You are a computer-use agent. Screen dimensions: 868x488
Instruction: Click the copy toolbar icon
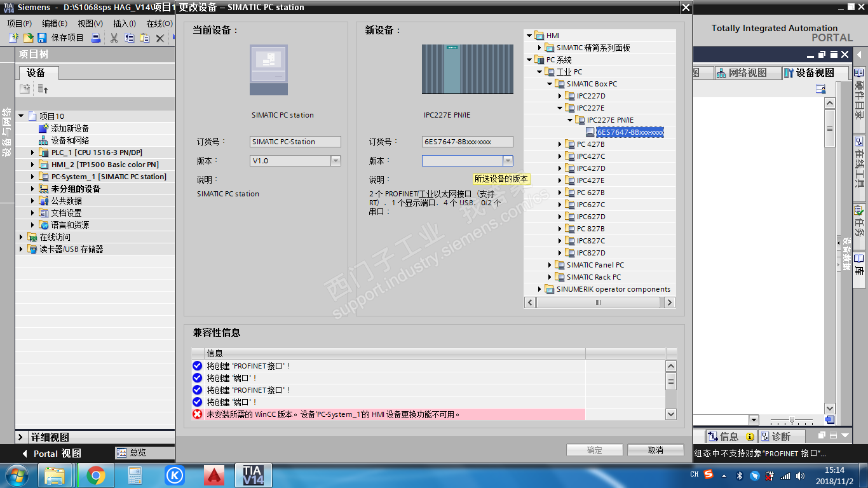(x=130, y=38)
